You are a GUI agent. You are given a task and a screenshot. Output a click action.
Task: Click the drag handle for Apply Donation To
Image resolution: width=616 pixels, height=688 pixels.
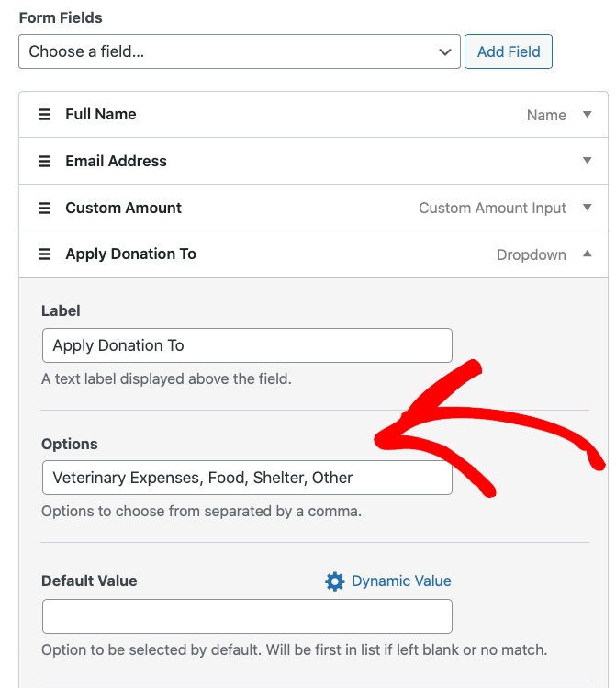click(44, 254)
